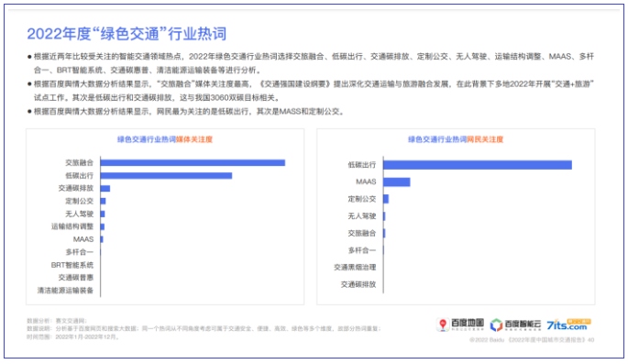The width and height of the screenshot is (628, 364).
Task: Click 定制公交 label in netizen attention chart
Action: 362,199
